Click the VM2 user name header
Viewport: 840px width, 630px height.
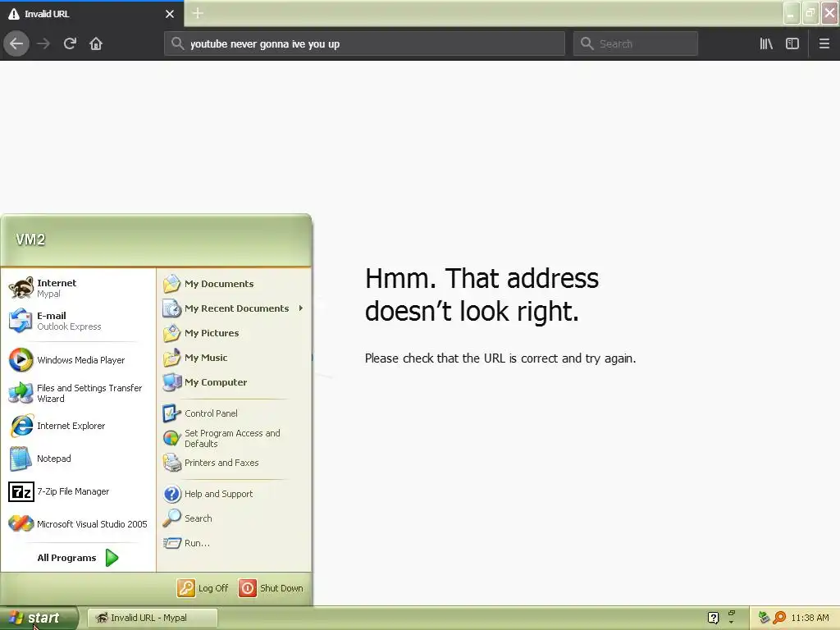click(x=30, y=240)
